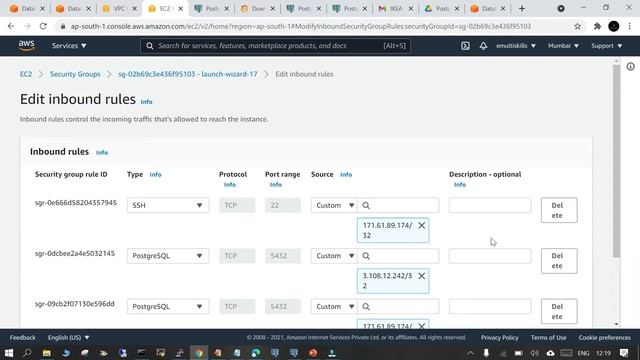Remove the 3.108.12.242/32 source chip
The image size is (640, 360).
pos(422,276)
